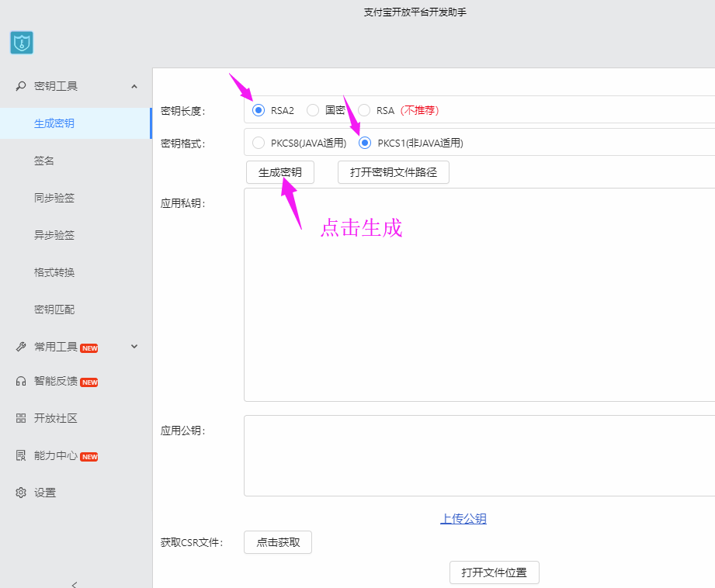Click the headset icon beside 智能反馈
Screen dimensions: 715x588
(21, 382)
